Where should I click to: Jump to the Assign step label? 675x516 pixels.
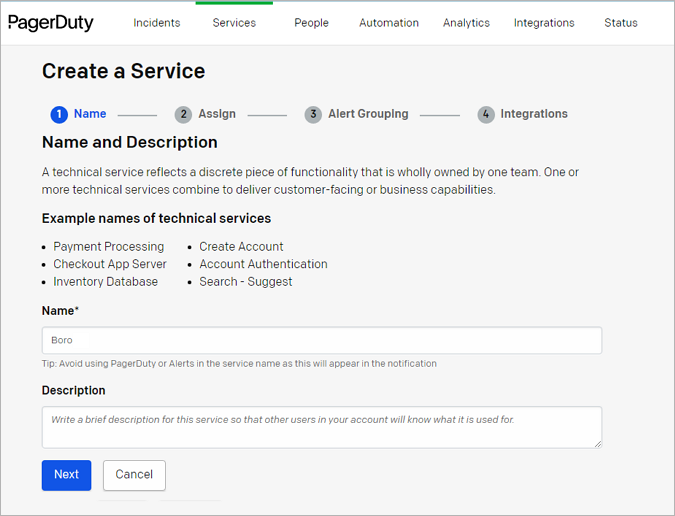pos(217,114)
